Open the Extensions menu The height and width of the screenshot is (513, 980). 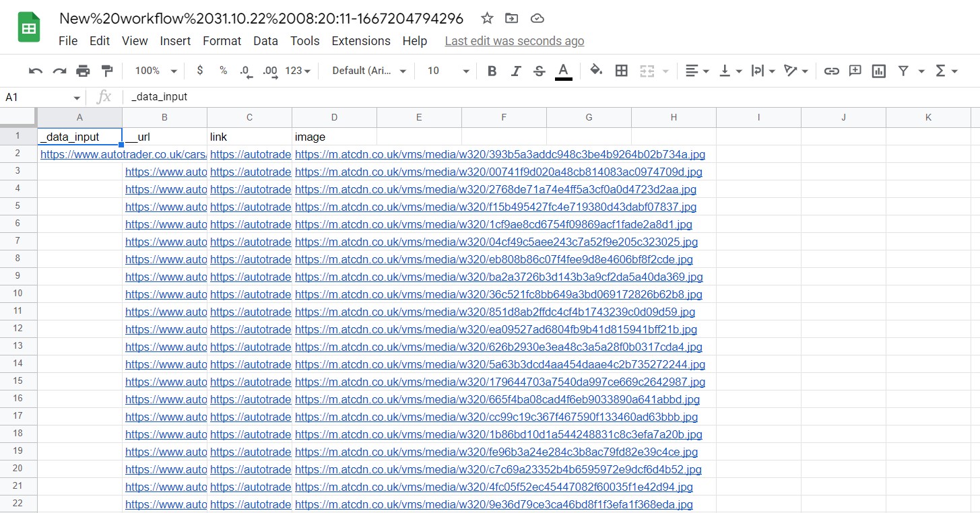coord(360,41)
